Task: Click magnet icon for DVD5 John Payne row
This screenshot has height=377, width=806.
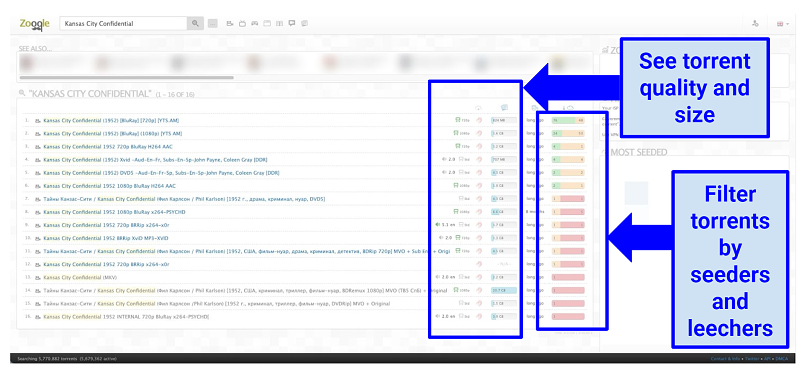Action: 479,173
